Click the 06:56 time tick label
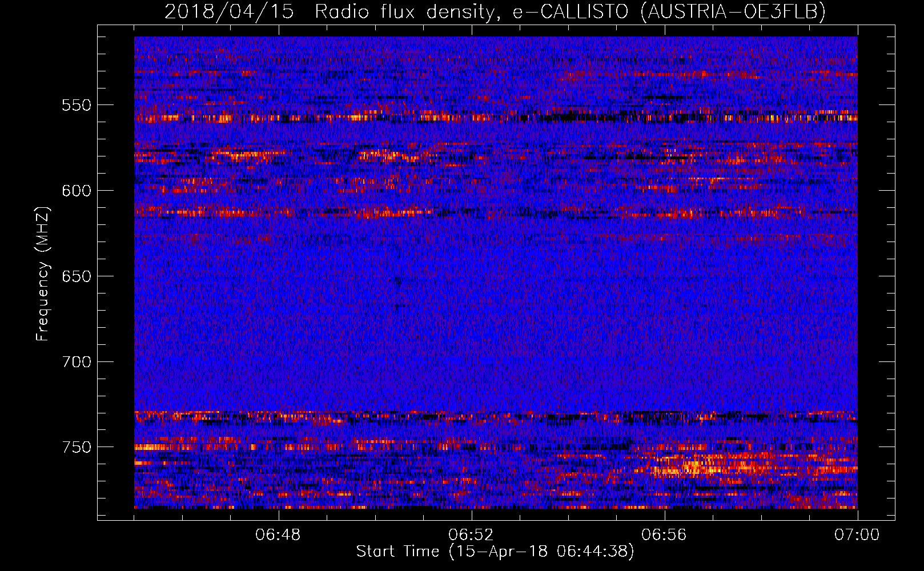This screenshot has height=571, width=924. pos(664,535)
